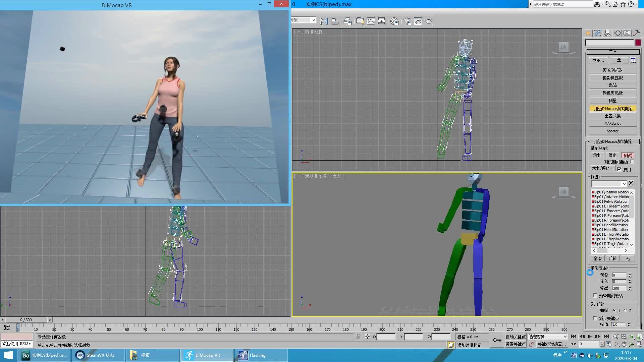This screenshot has width=644, height=362.
Task: Click the Maximize Viewport Toggle icon
Action: 639,344
